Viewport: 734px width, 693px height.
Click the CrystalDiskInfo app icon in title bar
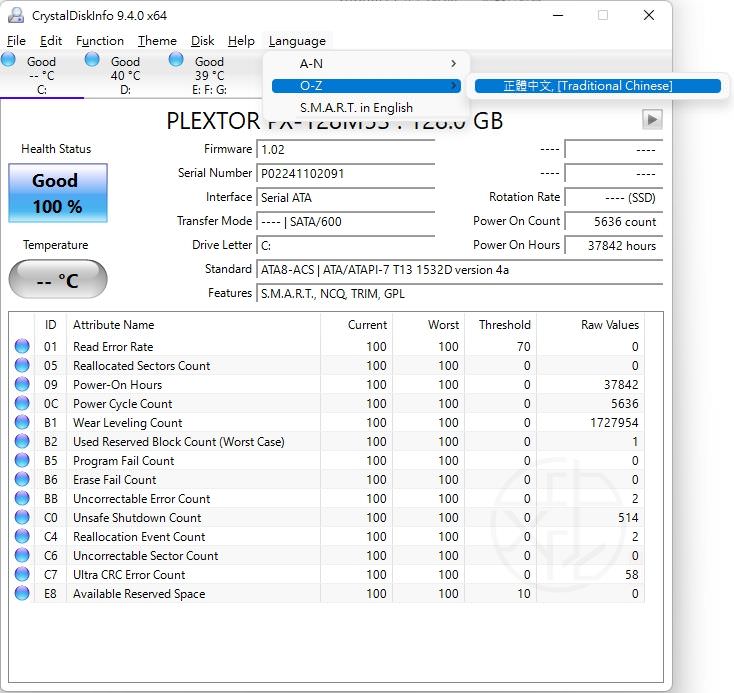[x=15, y=15]
